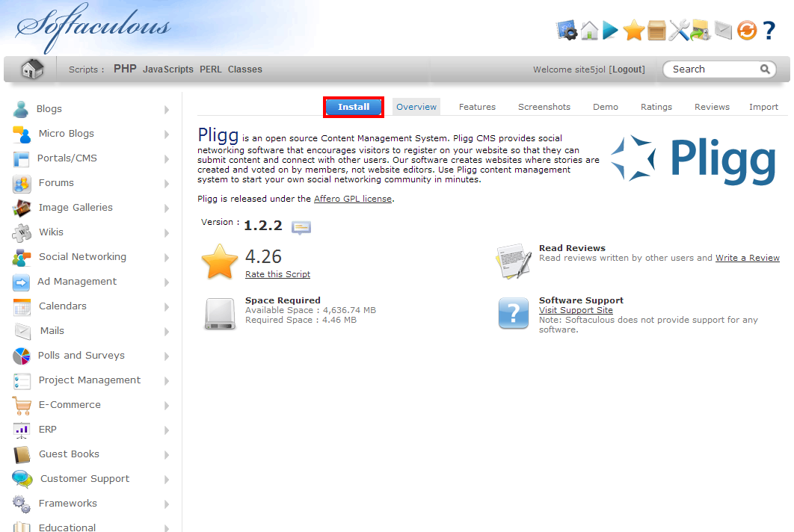Expand the Customer Support arrow

tap(167, 480)
